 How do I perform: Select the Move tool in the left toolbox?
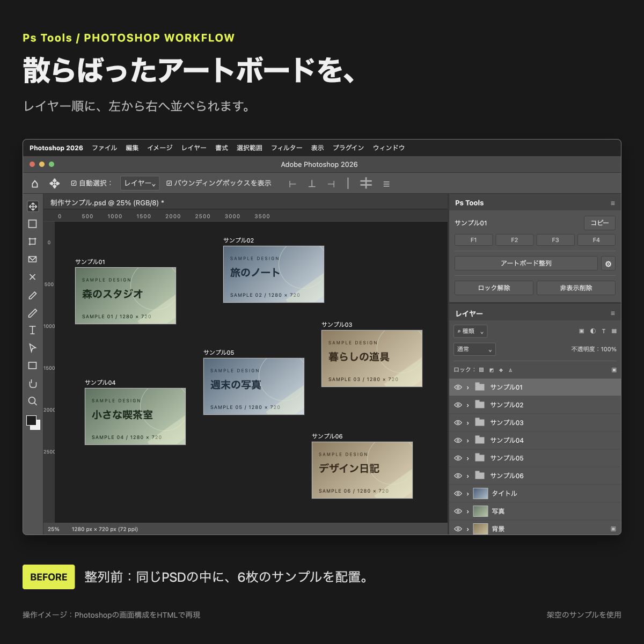point(33,207)
